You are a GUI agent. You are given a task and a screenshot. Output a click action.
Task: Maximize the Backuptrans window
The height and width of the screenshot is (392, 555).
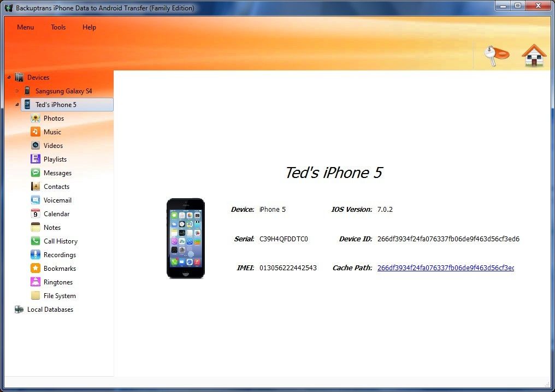click(x=518, y=5)
